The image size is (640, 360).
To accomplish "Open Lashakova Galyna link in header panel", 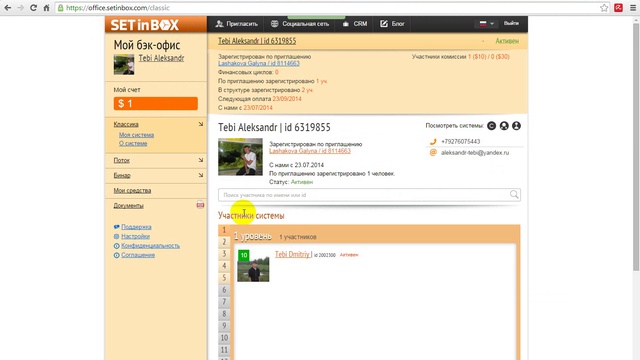I will [259, 63].
